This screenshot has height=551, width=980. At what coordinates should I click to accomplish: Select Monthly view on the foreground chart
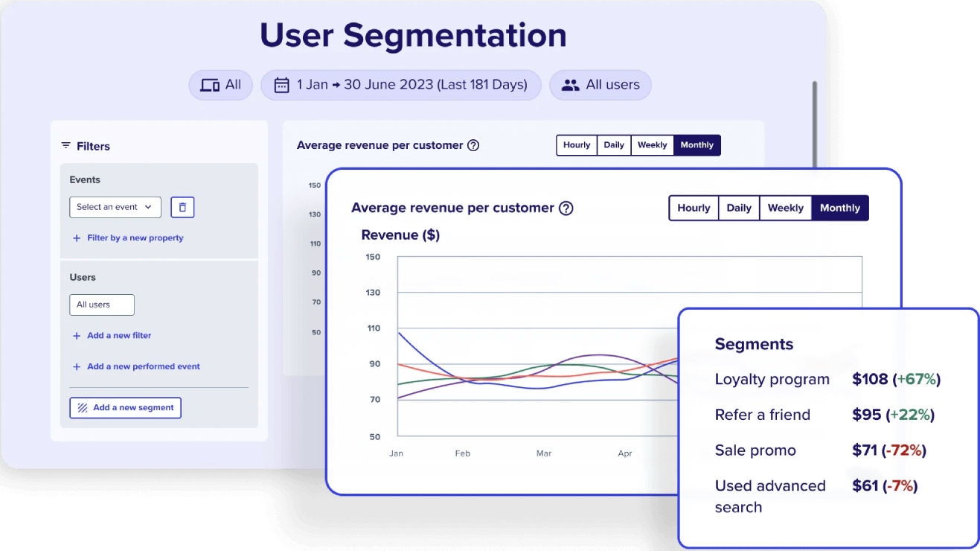point(839,208)
